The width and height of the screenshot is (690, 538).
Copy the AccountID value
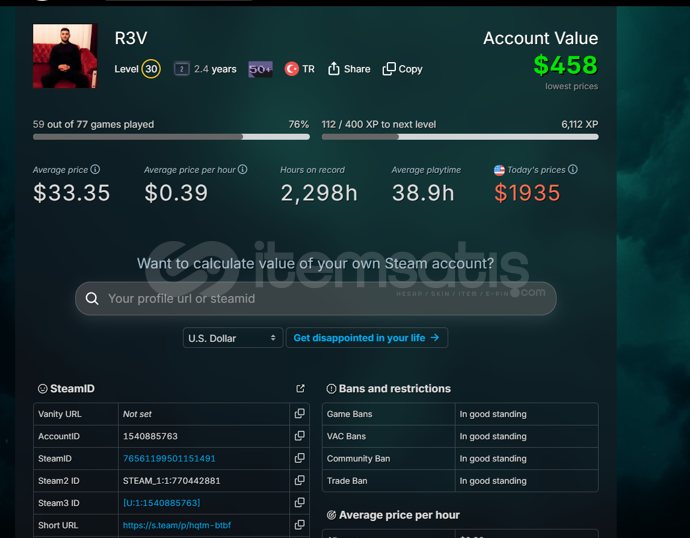pyautogui.click(x=300, y=436)
